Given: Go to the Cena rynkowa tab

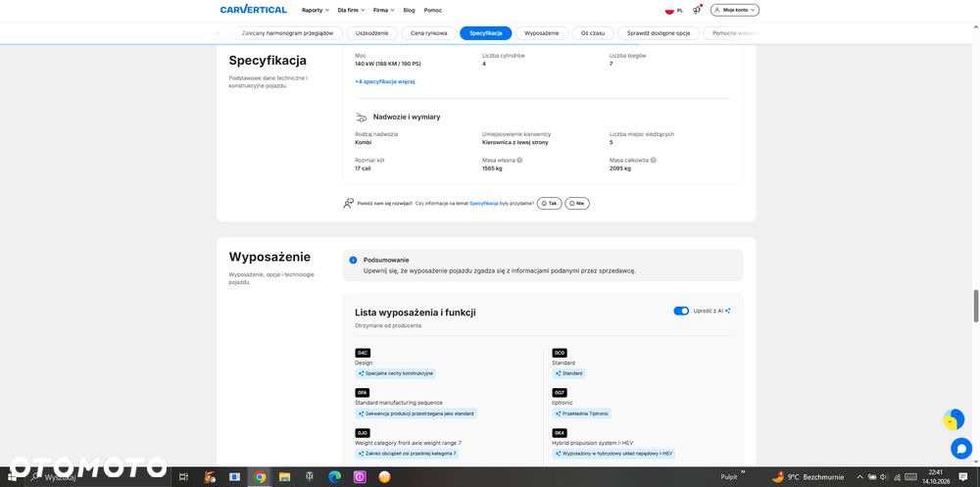Looking at the screenshot, I should click(x=429, y=33).
